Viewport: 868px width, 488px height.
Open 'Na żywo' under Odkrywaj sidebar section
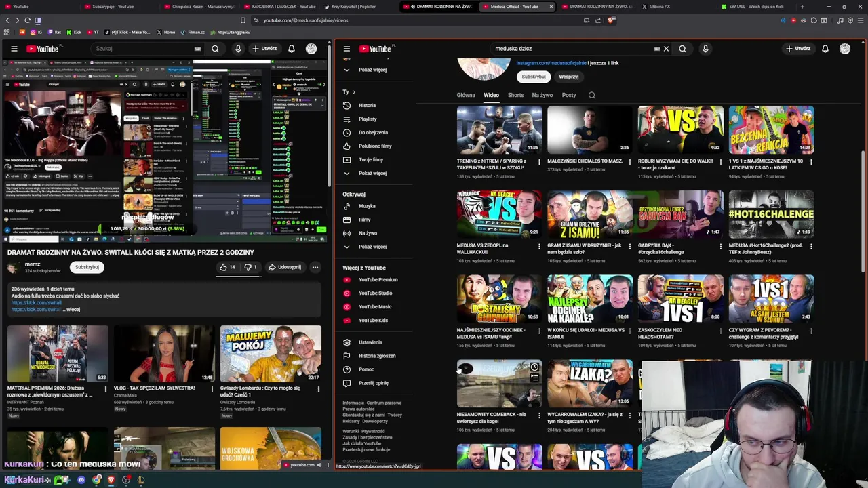pos(368,233)
